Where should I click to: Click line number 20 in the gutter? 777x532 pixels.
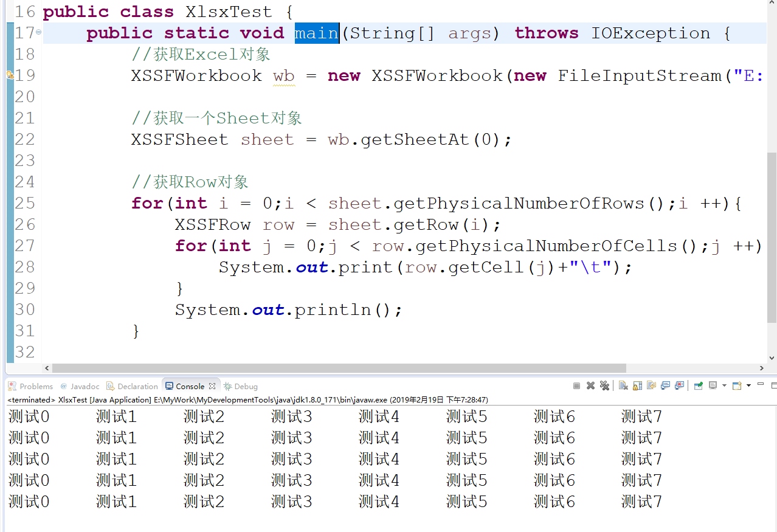click(24, 97)
